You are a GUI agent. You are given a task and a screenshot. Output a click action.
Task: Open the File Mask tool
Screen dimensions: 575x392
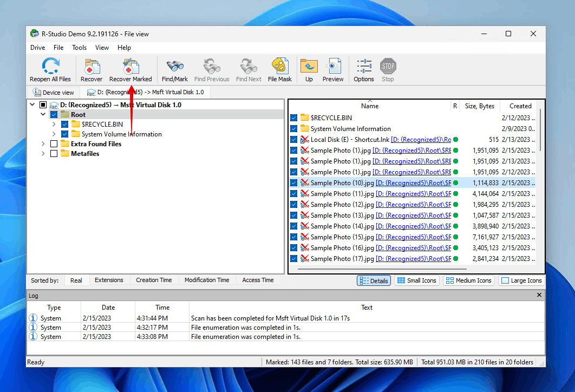(280, 66)
